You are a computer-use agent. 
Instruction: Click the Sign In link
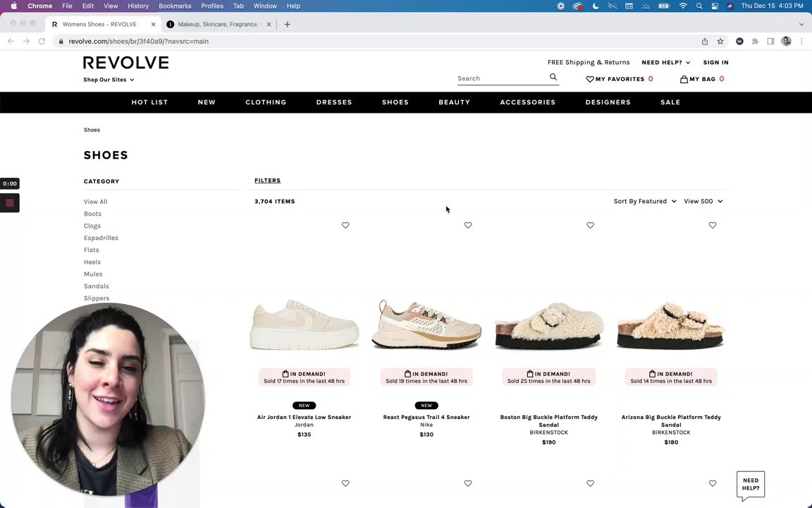click(x=715, y=62)
